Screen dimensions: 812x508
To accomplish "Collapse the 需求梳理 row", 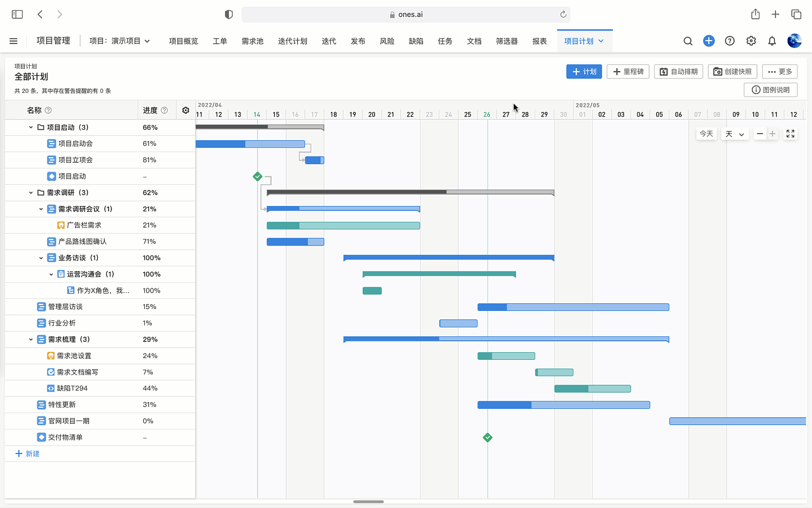I will [31, 340].
